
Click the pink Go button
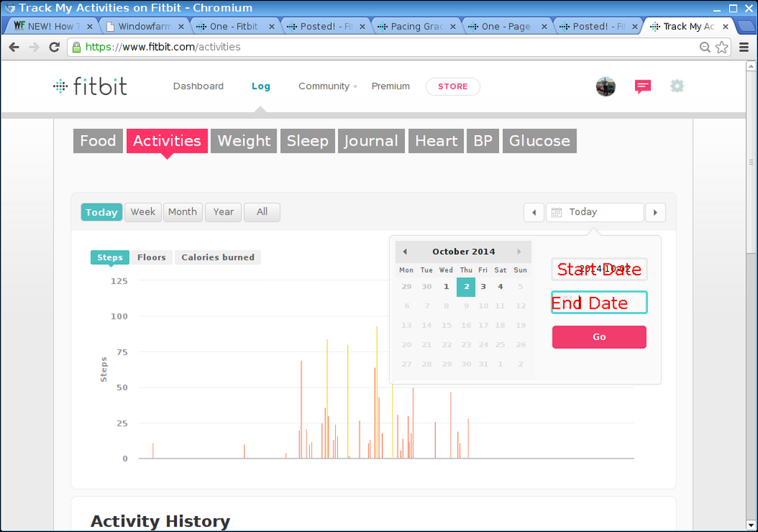pyautogui.click(x=599, y=337)
